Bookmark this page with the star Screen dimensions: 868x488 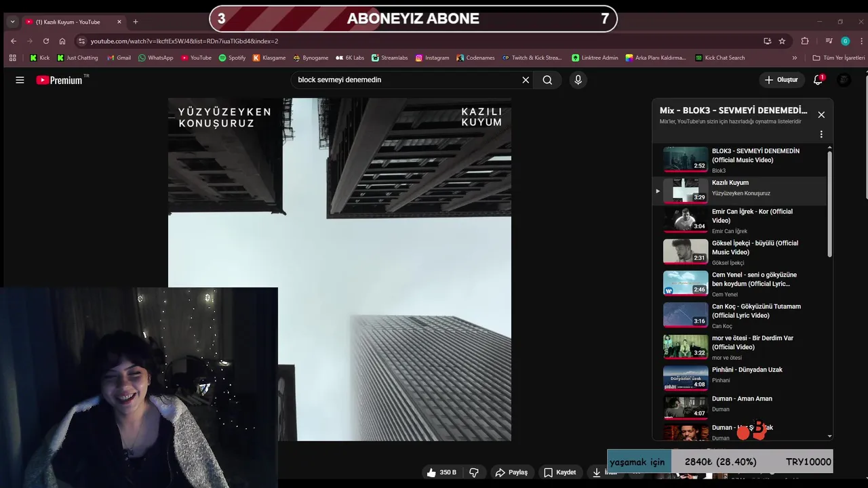tap(782, 41)
